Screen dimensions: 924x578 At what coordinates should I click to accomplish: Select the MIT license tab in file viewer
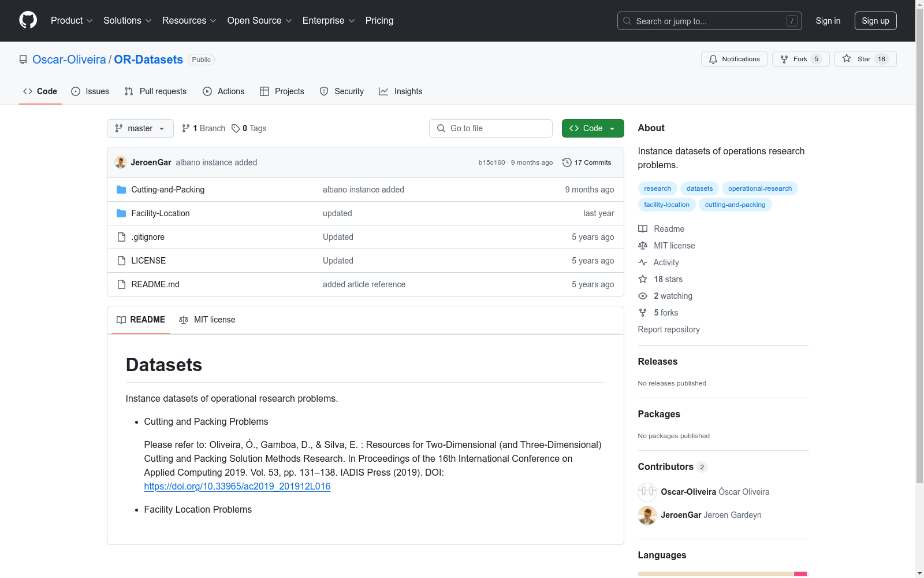[x=207, y=320]
